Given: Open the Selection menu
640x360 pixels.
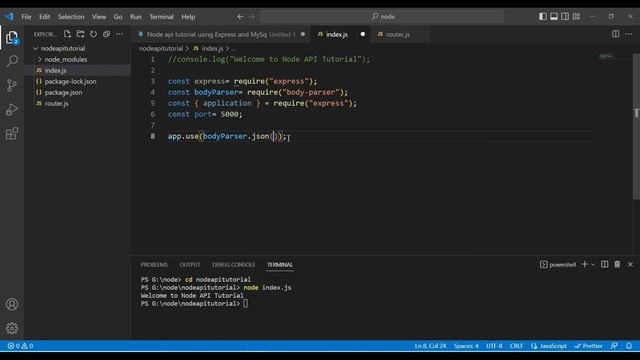Looking at the screenshot, I should 71,17.
